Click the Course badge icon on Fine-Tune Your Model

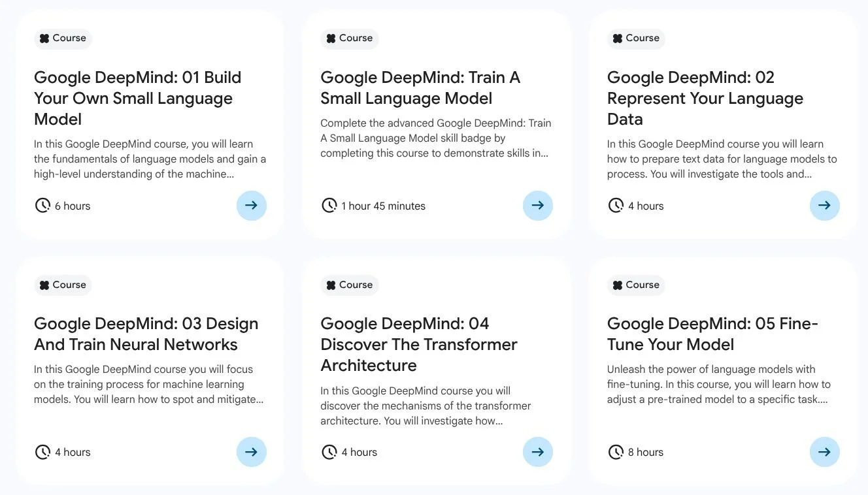617,285
